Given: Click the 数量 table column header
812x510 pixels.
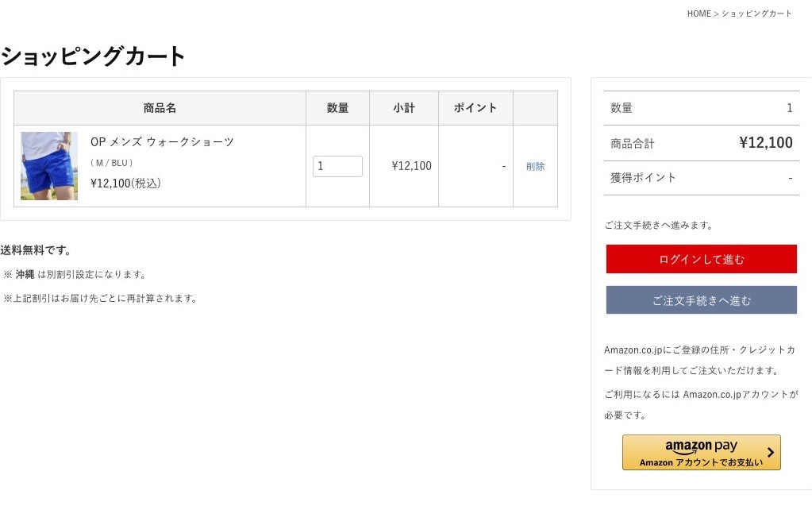Looking at the screenshot, I should [337, 108].
